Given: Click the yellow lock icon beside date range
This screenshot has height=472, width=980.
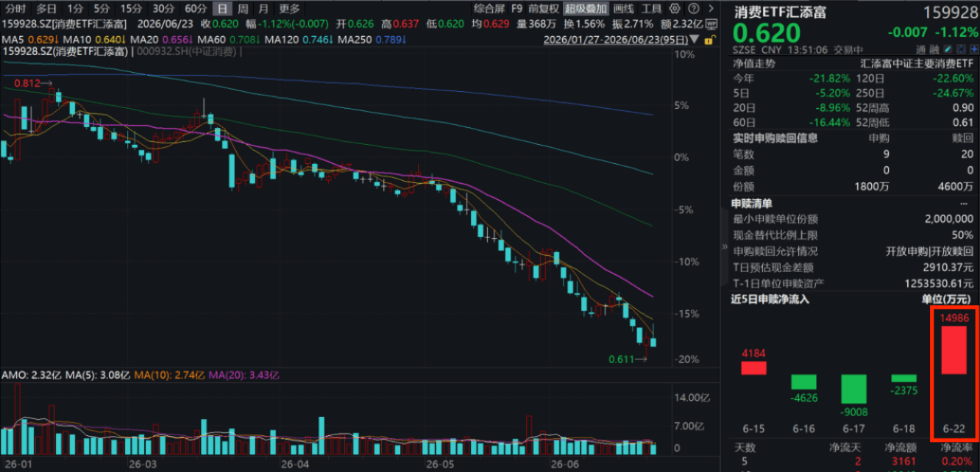Looking at the screenshot, I should (710, 40).
